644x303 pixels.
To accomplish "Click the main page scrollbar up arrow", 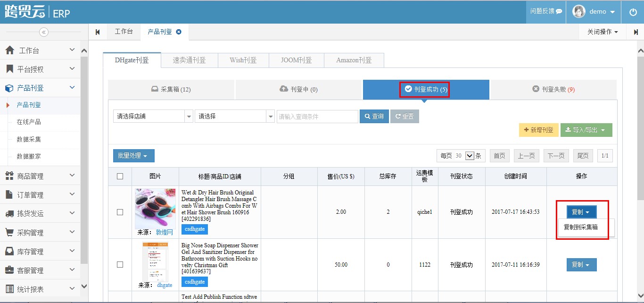I will 640,50.
